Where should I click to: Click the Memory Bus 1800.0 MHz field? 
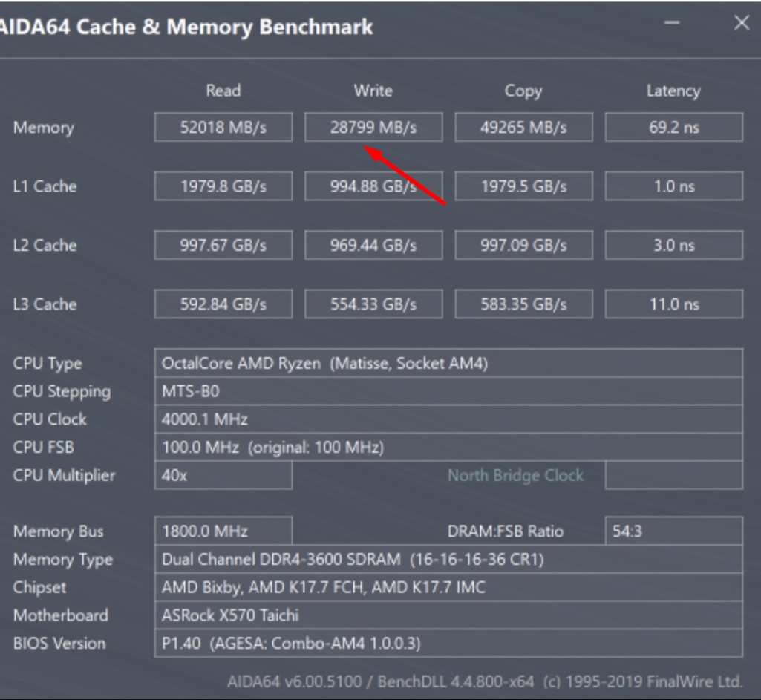tap(223, 531)
